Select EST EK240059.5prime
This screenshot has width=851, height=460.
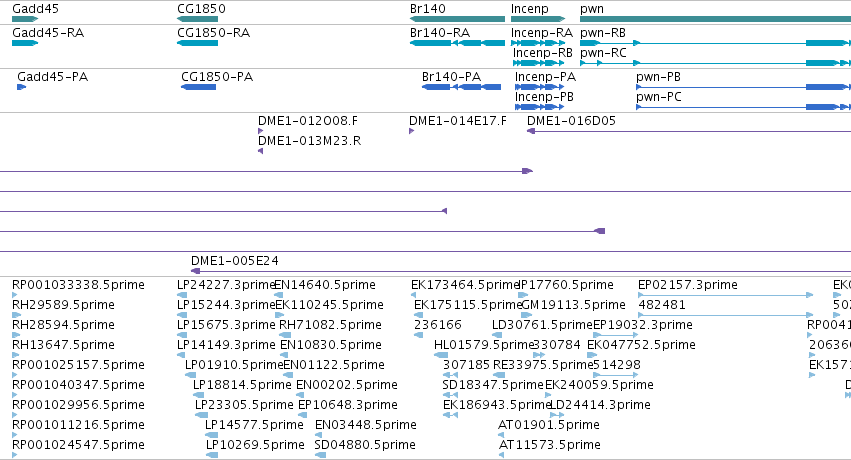549,395
